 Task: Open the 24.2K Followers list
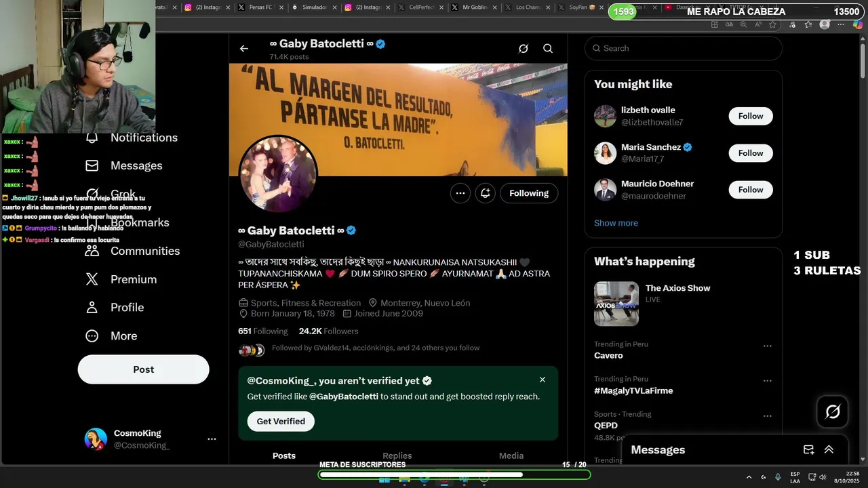(329, 331)
